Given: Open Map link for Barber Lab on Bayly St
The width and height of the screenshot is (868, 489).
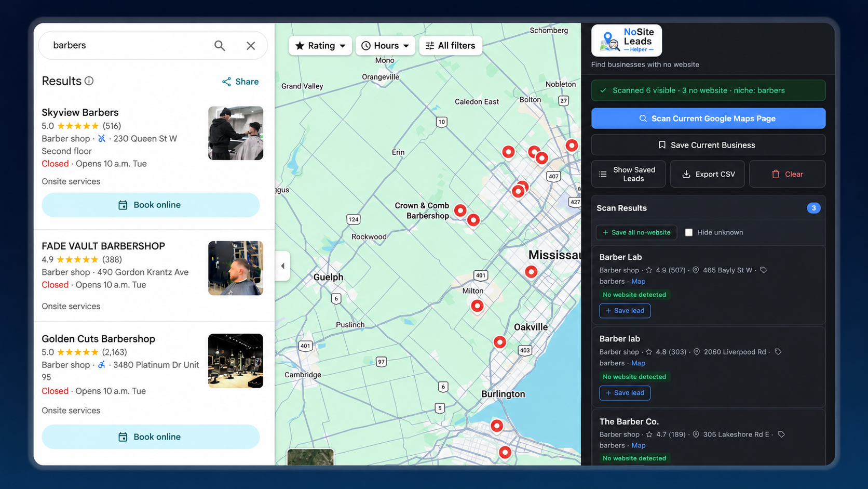Looking at the screenshot, I should [x=639, y=281].
